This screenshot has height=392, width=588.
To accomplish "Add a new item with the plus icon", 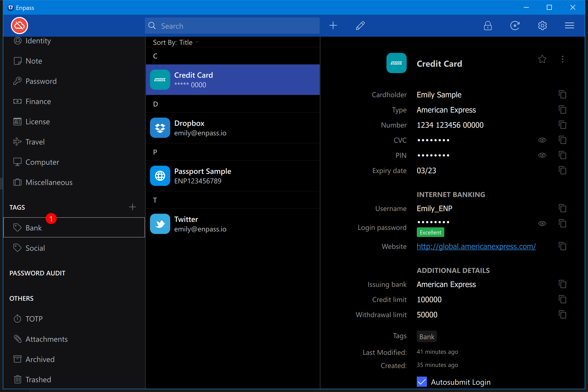I will tap(333, 26).
